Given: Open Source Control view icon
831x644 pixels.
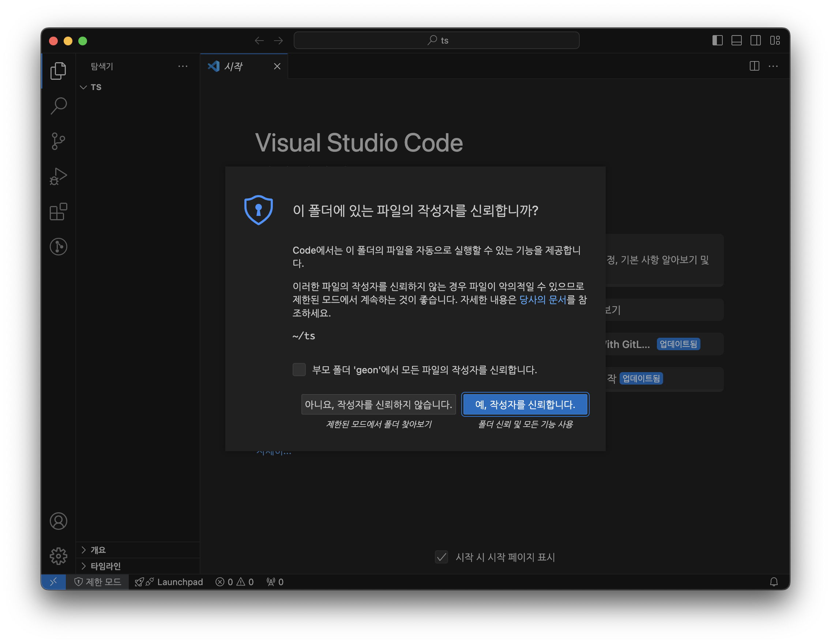Looking at the screenshot, I should click(x=58, y=141).
